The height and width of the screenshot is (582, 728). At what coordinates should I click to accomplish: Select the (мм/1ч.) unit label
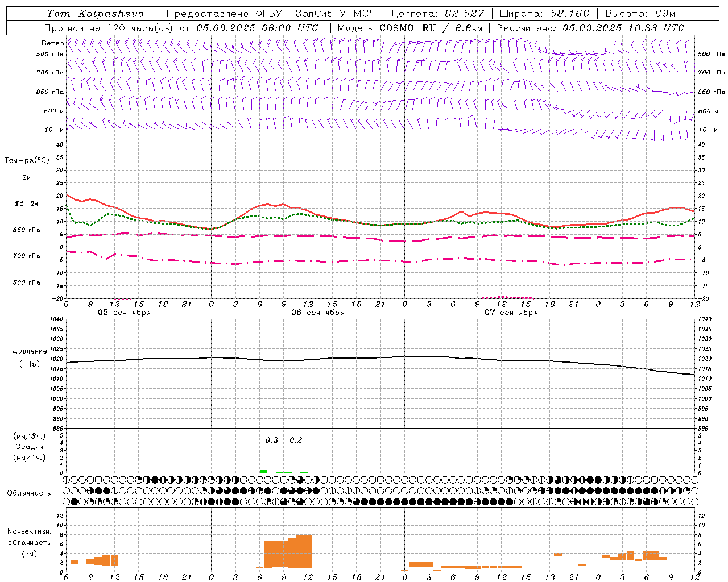30,458
